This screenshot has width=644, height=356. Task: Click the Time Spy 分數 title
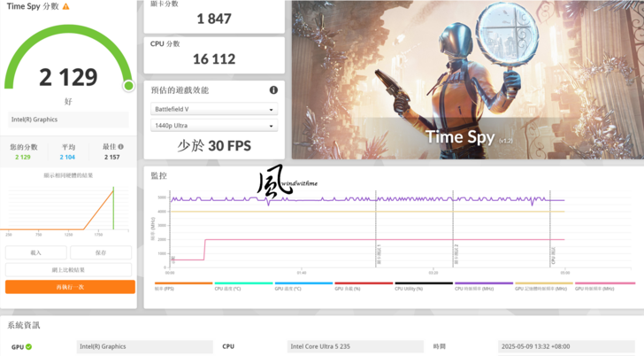33,6
